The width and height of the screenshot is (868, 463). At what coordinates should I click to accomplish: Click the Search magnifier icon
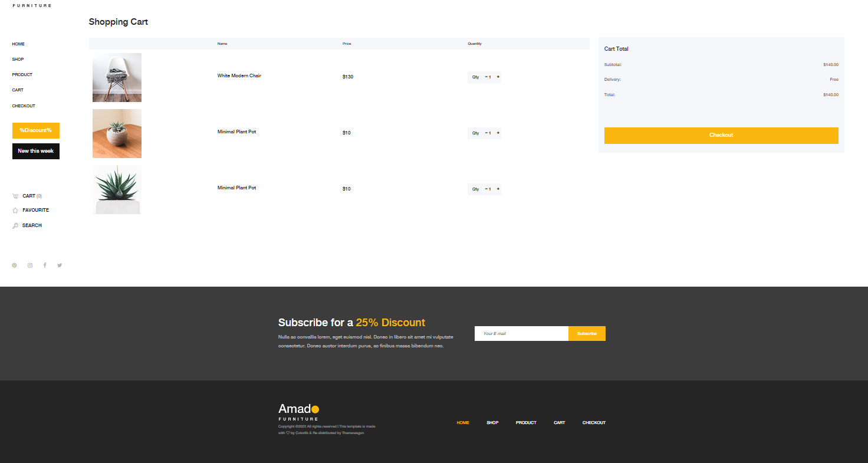(x=15, y=226)
